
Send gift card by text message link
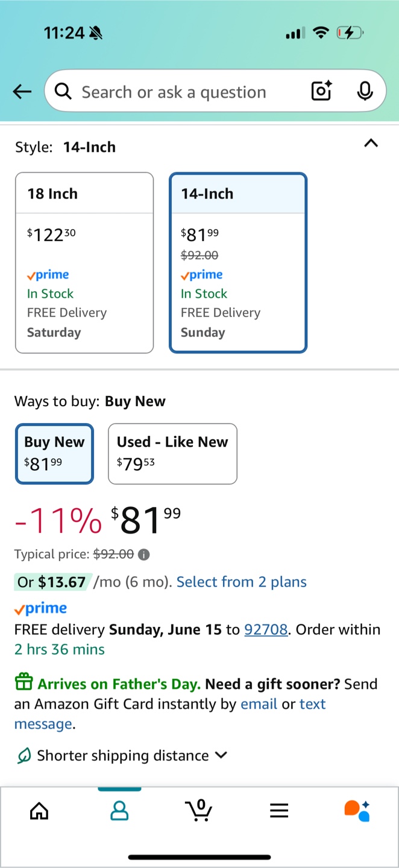pyautogui.click(x=312, y=704)
